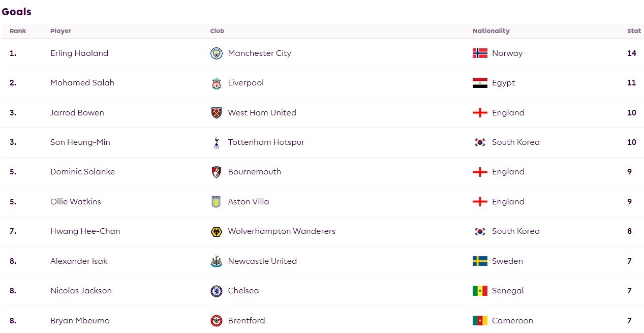Image resolution: width=644 pixels, height=333 pixels.
Task: Open Bournemouth club link
Action: click(x=255, y=172)
